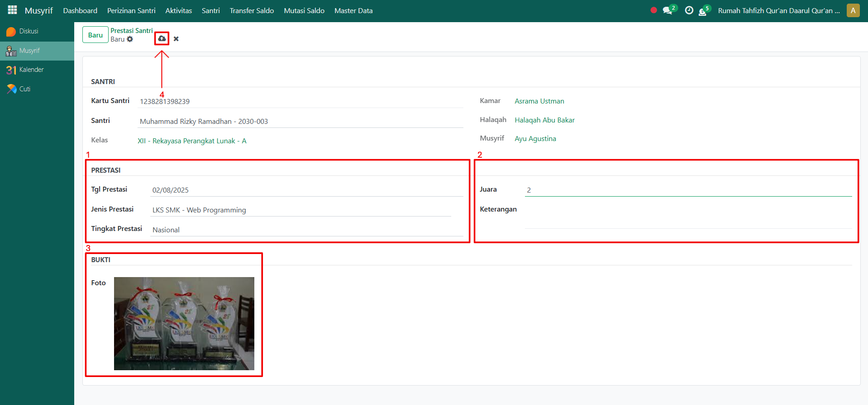Image resolution: width=868 pixels, height=405 pixels.
Task: Open the Master Data menu
Action: 353,10
